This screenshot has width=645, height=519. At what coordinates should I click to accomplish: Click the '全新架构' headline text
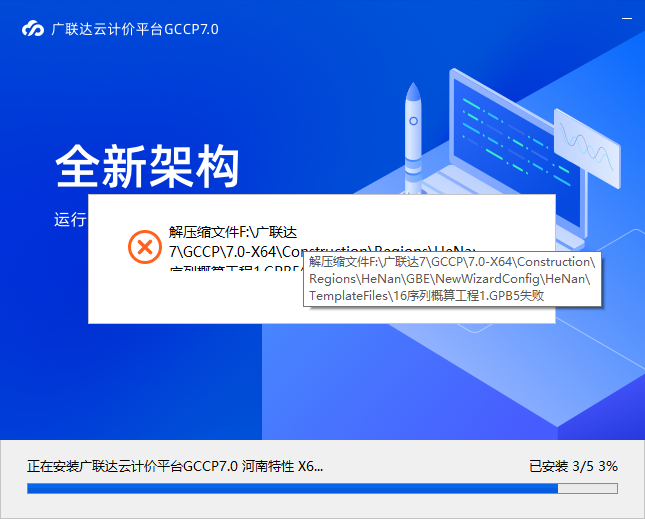tap(148, 166)
